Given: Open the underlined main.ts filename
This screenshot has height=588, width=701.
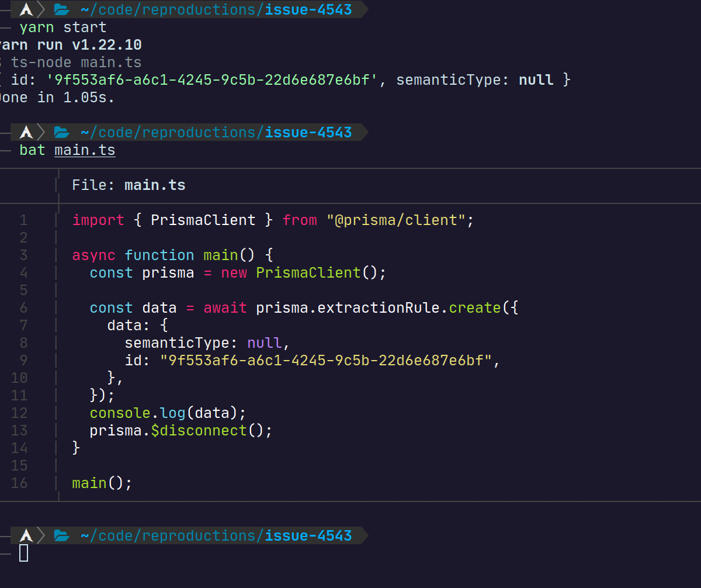Looking at the screenshot, I should (x=85, y=150).
